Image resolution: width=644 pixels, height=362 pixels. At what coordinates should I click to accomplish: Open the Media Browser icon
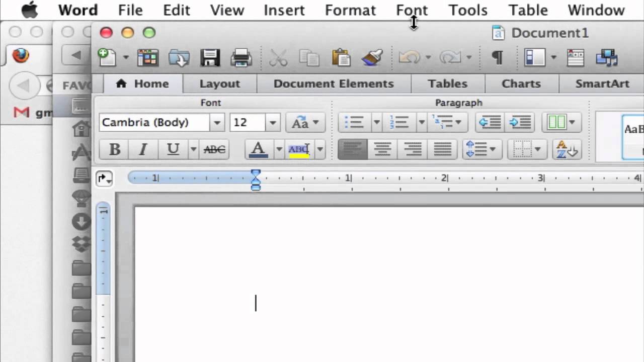pos(607,58)
